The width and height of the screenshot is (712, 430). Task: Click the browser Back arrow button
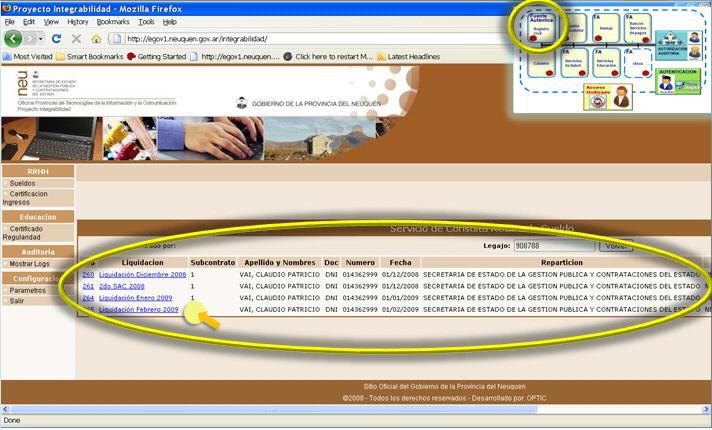14,39
